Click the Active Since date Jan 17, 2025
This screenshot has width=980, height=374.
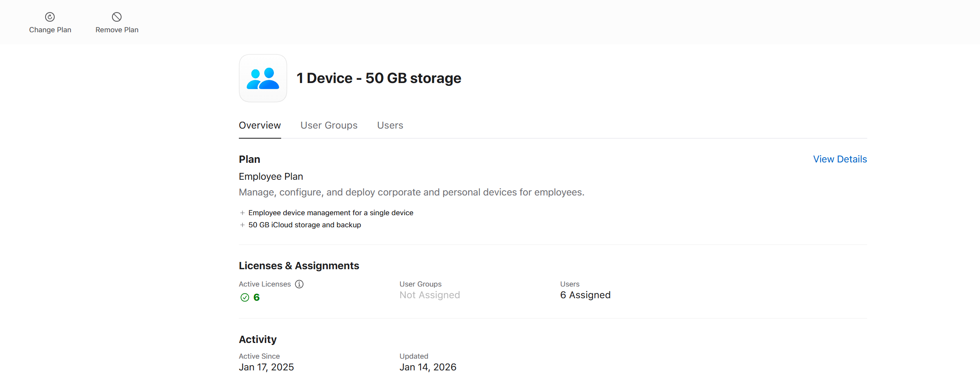[x=266, y=367]
